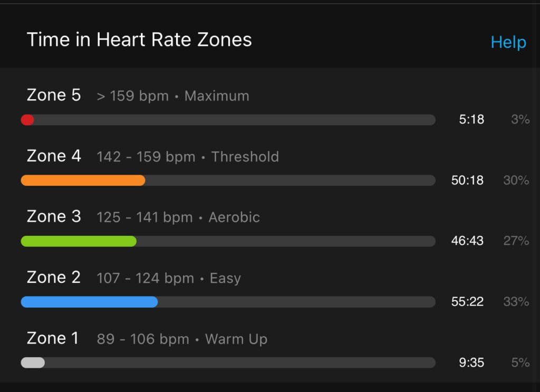Select the Zone 3 label
Viewport: 540px width, 392px height.
[54, 216]
